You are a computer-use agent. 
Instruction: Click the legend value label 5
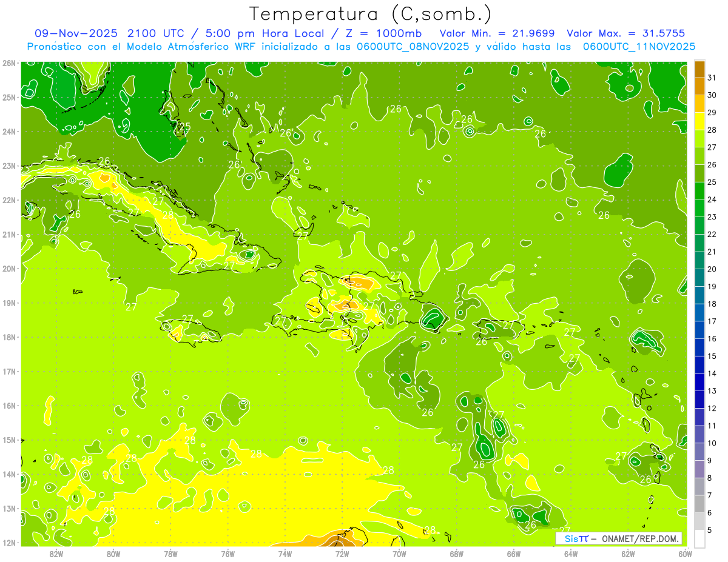point(710,530)
